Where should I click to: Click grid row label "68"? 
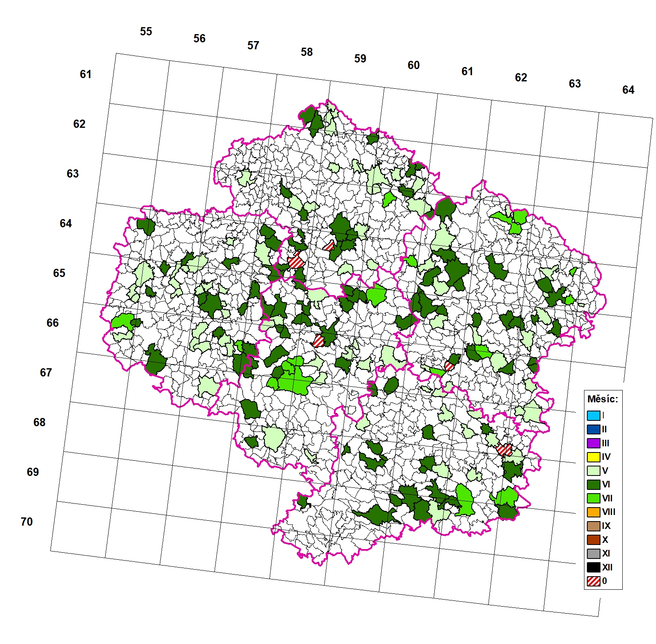point(39,422)
